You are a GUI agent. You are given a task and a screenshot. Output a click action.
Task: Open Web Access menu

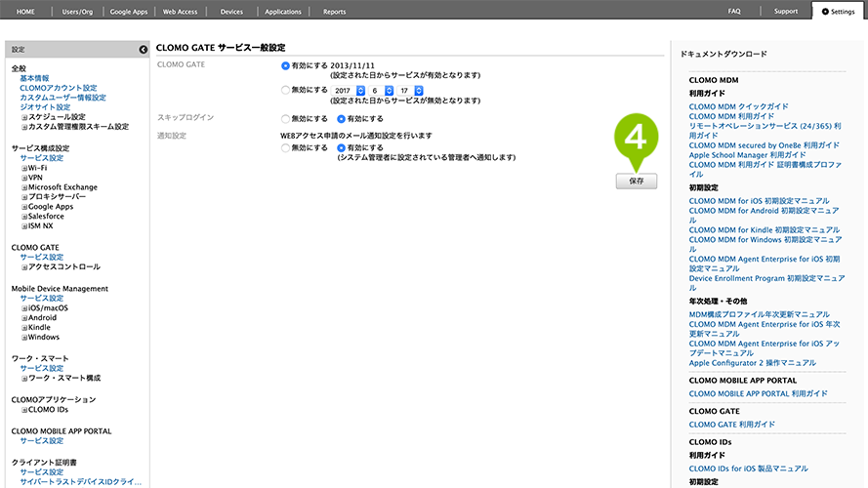[x=180, y=12]
